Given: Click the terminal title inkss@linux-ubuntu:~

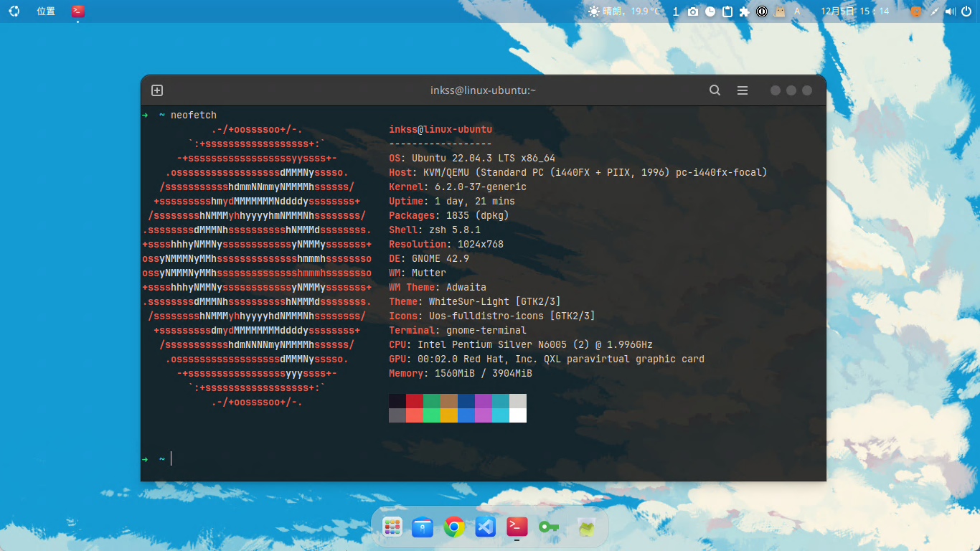Looking at the screenshot, I should (x=484, y=90).
